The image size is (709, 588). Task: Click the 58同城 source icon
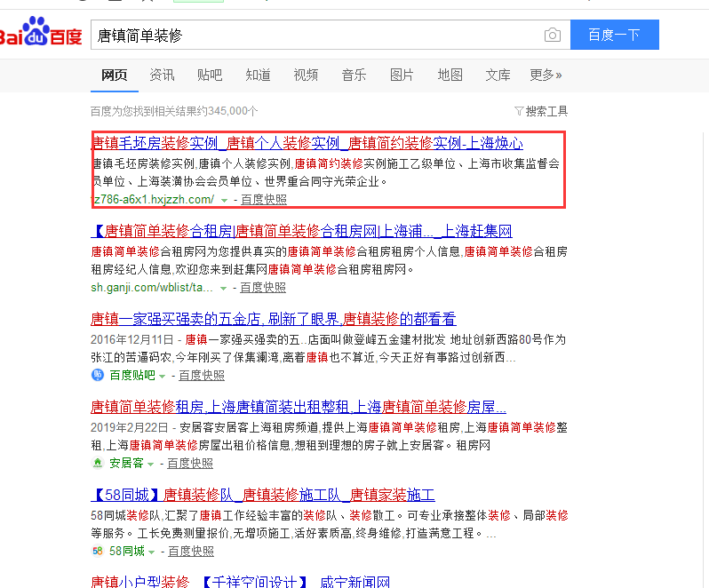(x=98, y=551)
